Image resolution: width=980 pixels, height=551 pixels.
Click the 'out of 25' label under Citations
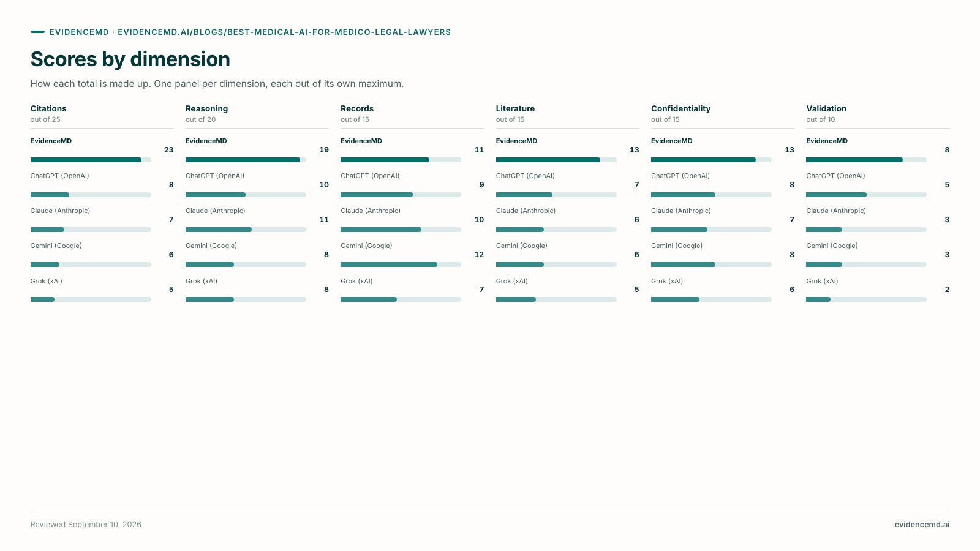point(45,119)
